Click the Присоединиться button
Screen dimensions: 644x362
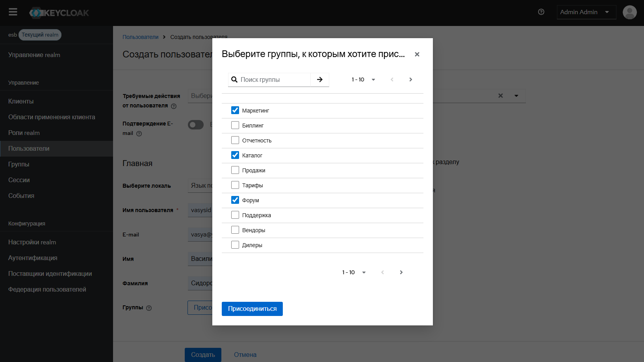pyautogui.click(x=252, y=309)
